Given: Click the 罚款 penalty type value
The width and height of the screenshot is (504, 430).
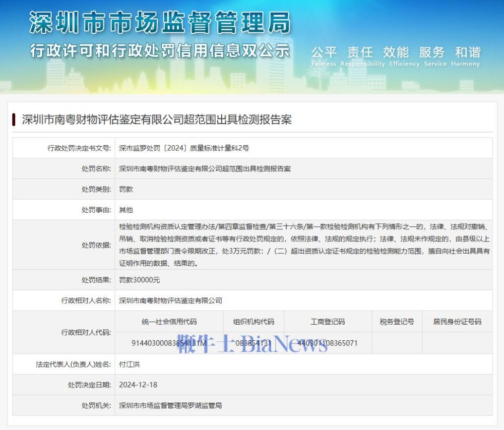Looking at the screenshot, I should pos(125,189).
